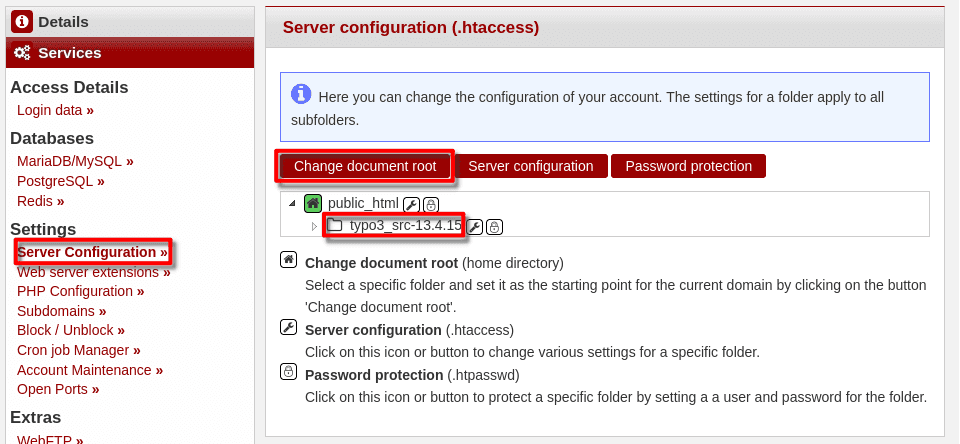The height and width of the screenshot is (444, 960).
Task: Click the Details info icon in sidebar
Action: [23, 21]
